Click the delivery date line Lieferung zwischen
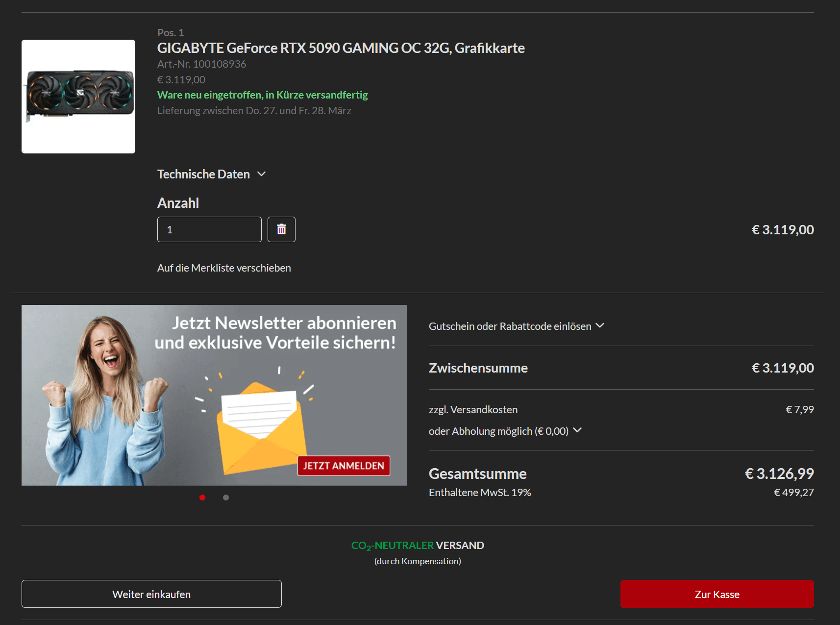840x625 pixels. click(x=254, y=111)
